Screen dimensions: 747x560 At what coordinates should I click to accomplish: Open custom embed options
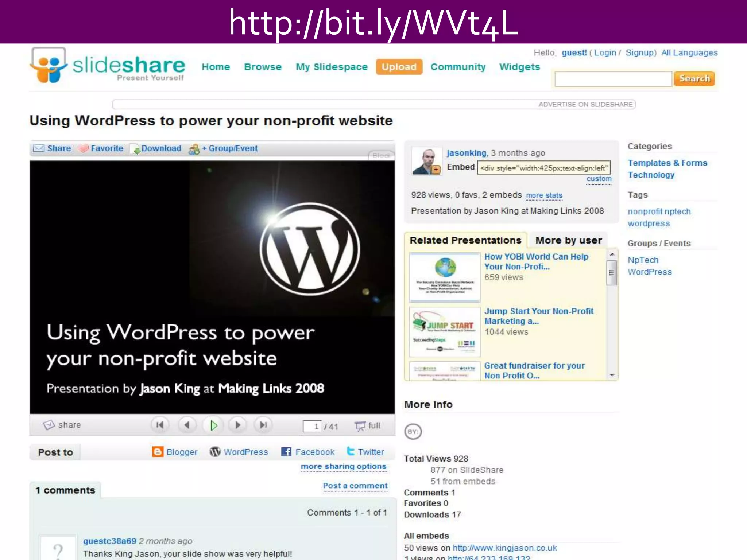(x=599, y=179)
